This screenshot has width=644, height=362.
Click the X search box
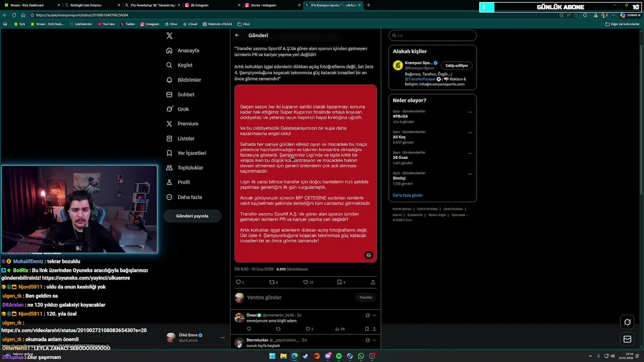click(433, 35)
